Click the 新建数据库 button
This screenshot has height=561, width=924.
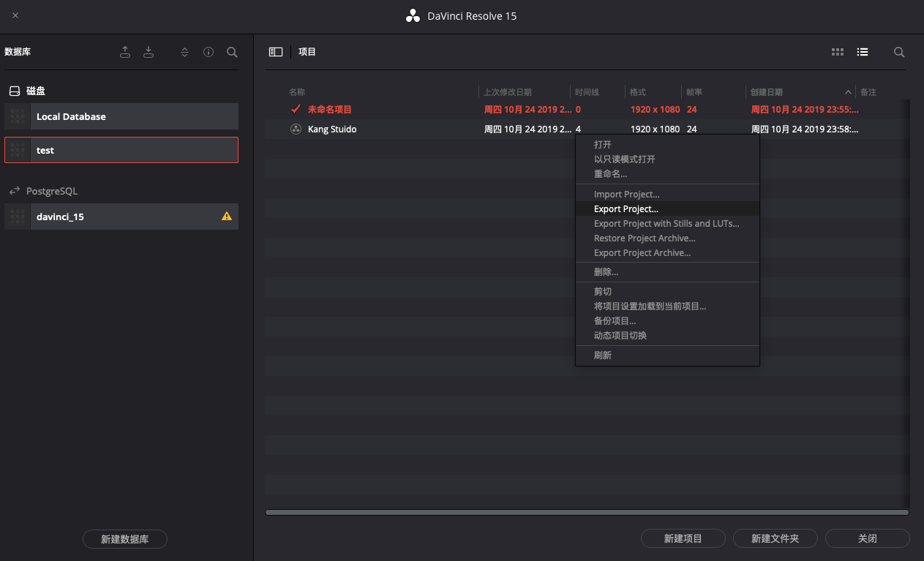125,539
